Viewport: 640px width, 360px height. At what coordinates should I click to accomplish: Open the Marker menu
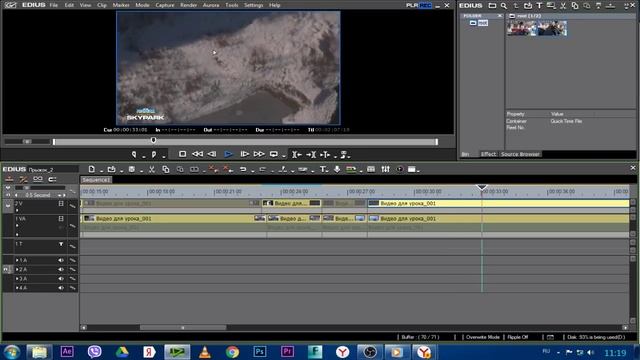pos(121,5)
